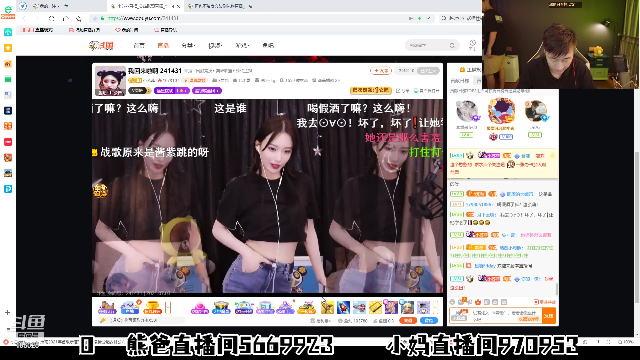This screenshot has width=640, height=360.
Task: Open the fourth navigation dropdown in header
Action: click(x=215, y=45)
